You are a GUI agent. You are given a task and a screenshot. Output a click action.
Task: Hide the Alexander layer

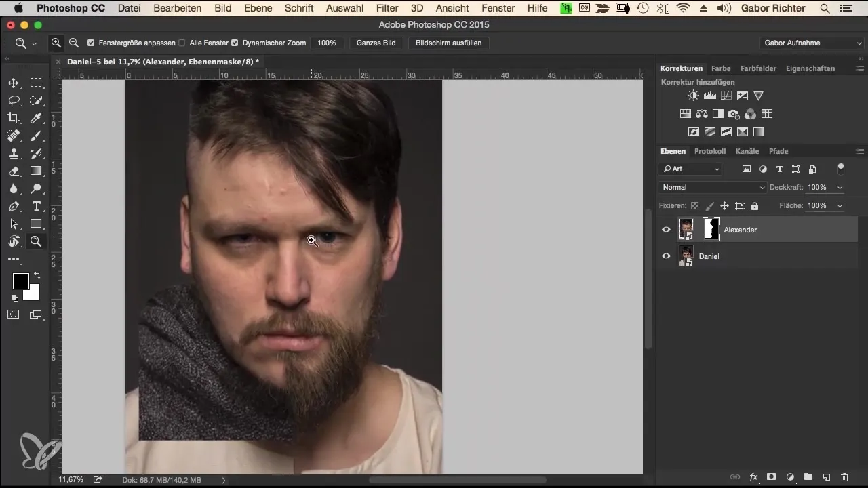(x=666, y=230)
